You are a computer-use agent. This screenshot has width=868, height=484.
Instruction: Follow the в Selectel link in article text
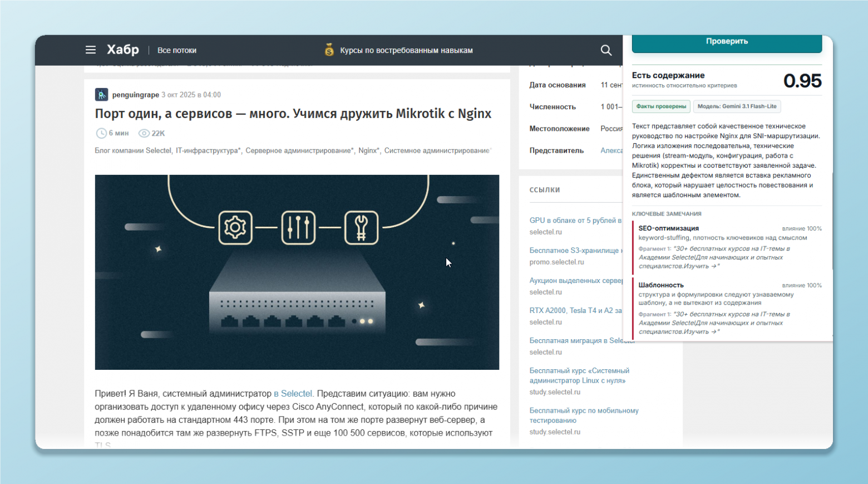293,394
